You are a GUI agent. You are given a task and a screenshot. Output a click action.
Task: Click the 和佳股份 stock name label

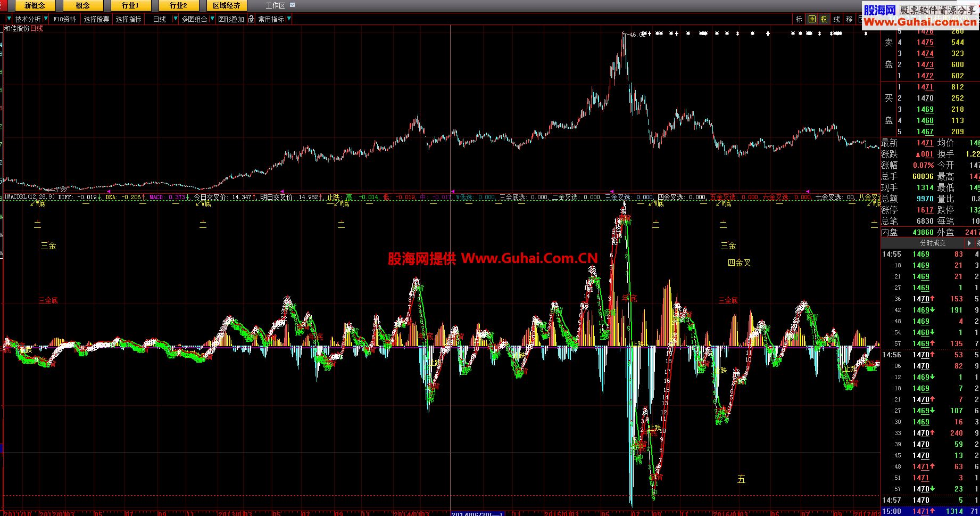(x=17, y=28)
